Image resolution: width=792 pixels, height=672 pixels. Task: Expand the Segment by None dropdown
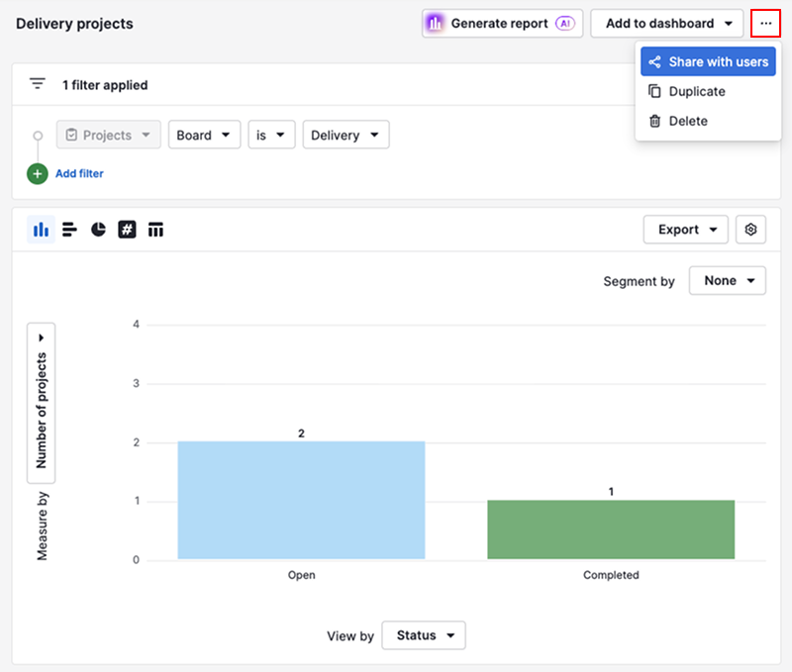tap(728, 281)
